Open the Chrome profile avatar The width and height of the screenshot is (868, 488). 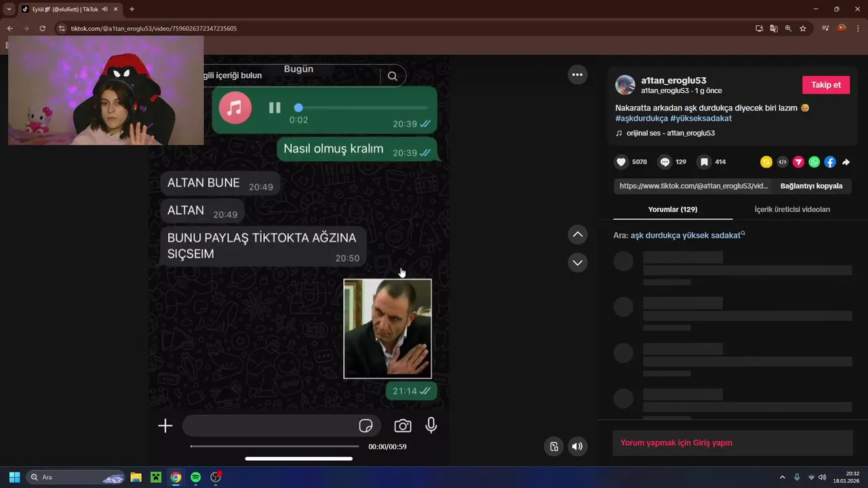(x=842, y=28)
